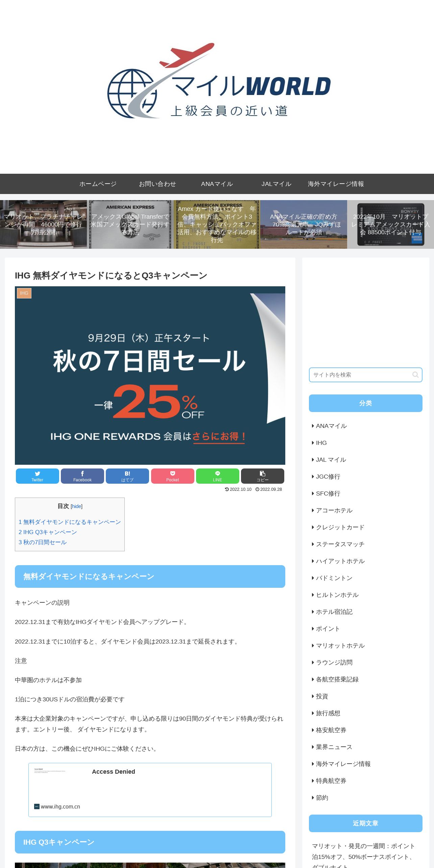Open ANAマイル正確の貯め方 featured article
The height and width of the screenshot is (868, 434).
pos(304,224)
